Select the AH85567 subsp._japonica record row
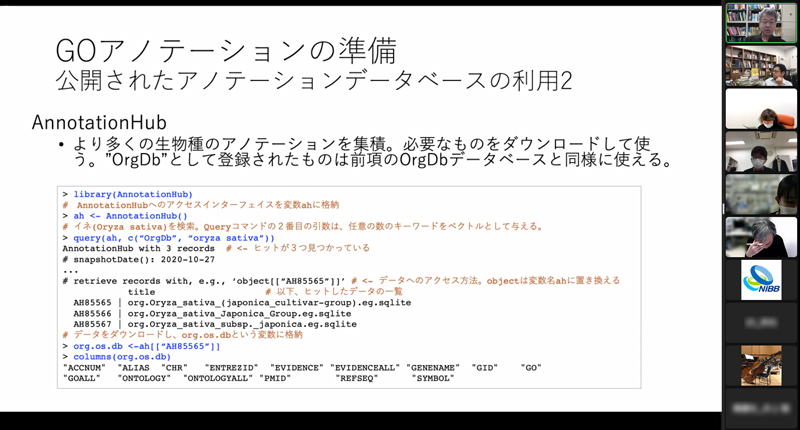The image size is (800, 430). [214, 324]
